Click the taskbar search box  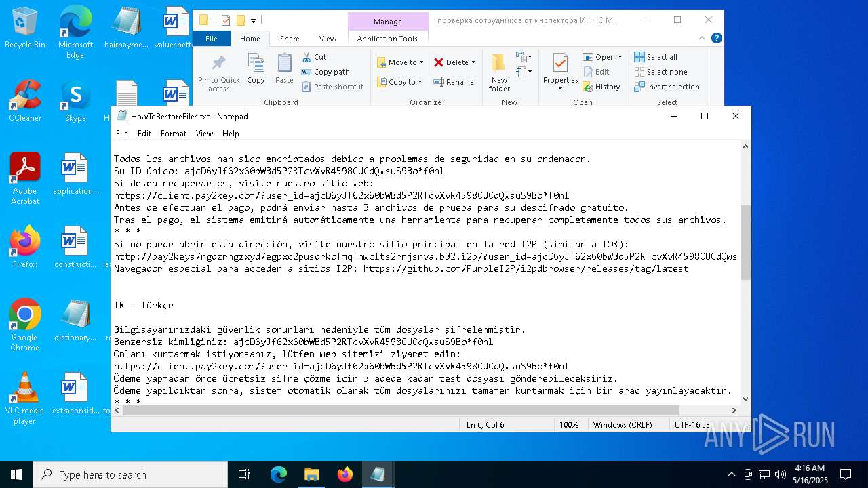pos(130,474)
